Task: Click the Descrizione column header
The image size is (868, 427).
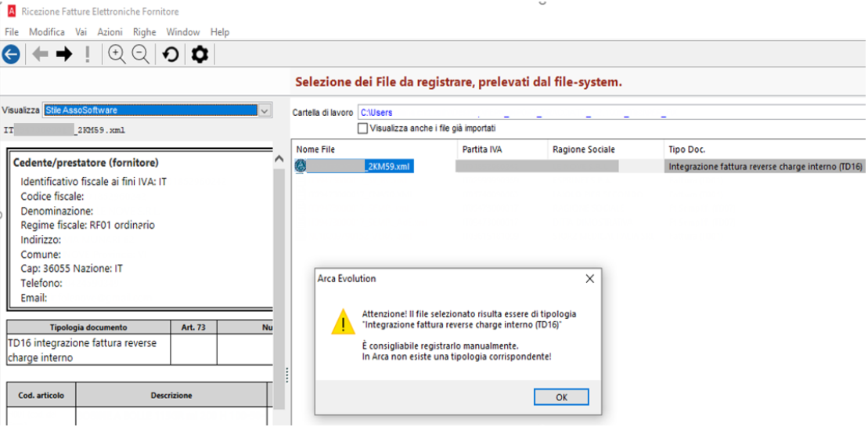Action: 171,396
